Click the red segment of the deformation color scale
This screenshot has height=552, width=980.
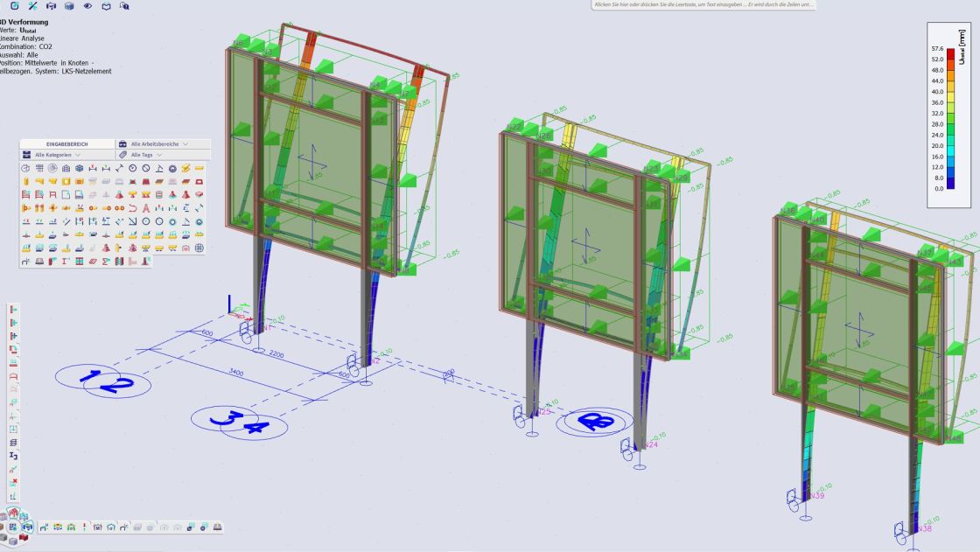pos(950,54)
